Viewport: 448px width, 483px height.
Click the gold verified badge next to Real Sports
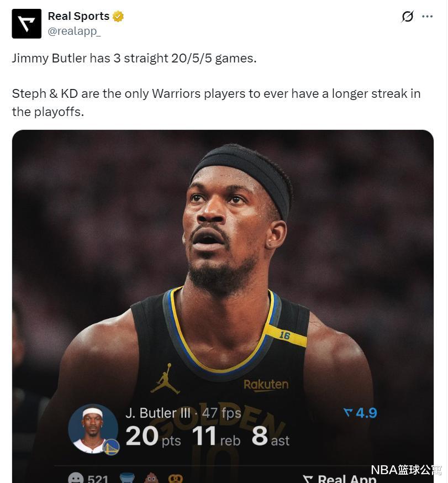118,16
